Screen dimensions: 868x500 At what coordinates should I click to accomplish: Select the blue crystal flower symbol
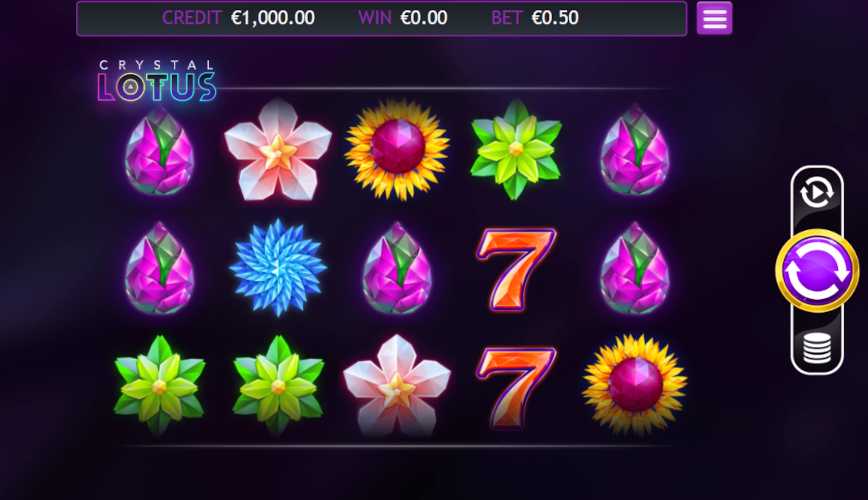278,267
